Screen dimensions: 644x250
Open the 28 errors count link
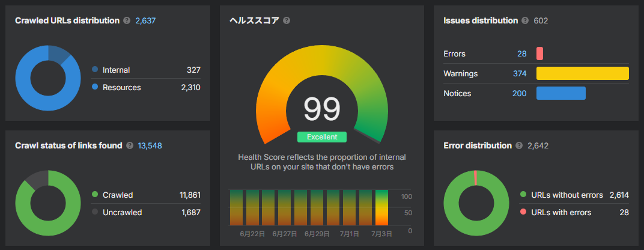click(522, 54)
